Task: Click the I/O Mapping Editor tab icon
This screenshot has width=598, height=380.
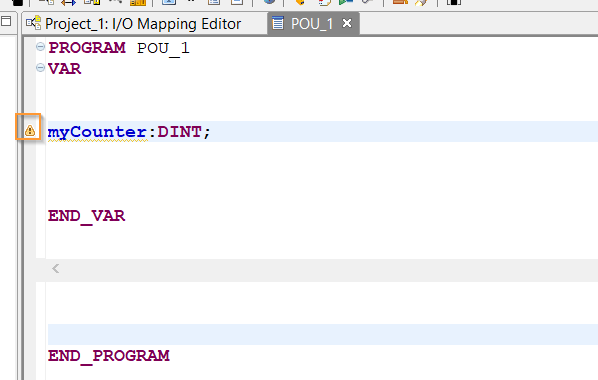Action: pos(33,23)
